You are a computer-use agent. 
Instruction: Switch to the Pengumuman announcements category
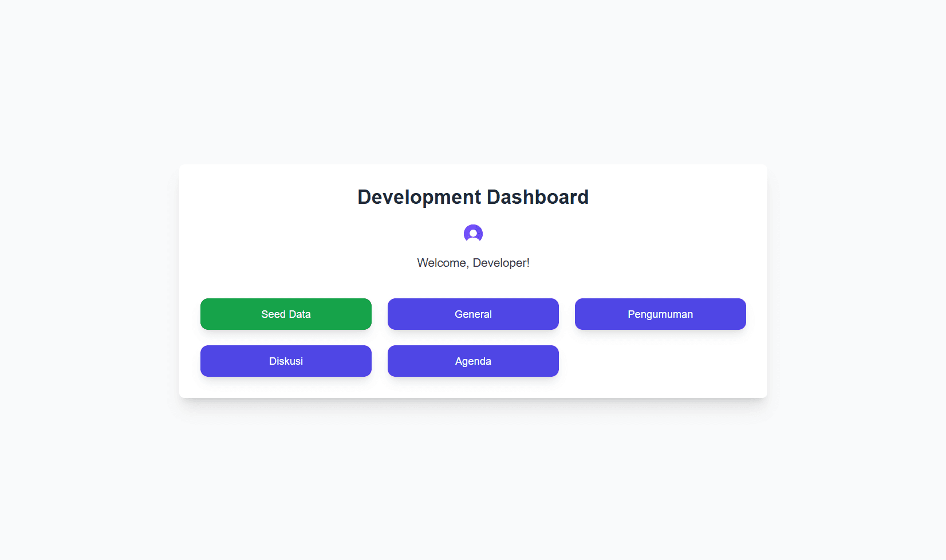coord(660,314)
